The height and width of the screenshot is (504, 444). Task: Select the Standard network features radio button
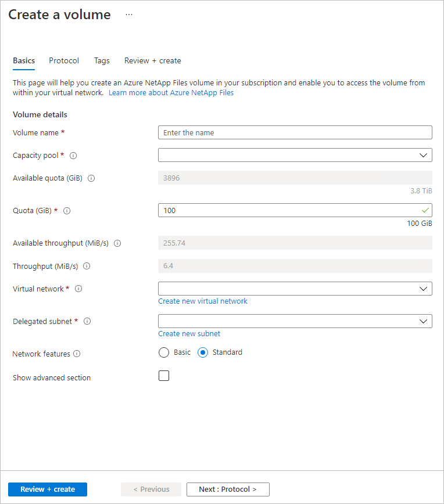203,352
